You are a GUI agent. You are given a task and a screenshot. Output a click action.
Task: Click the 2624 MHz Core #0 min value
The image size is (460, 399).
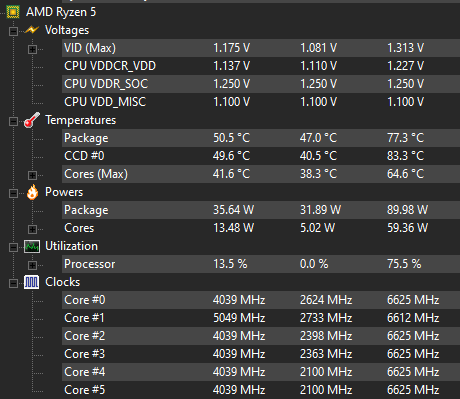[x=326, y=300]
